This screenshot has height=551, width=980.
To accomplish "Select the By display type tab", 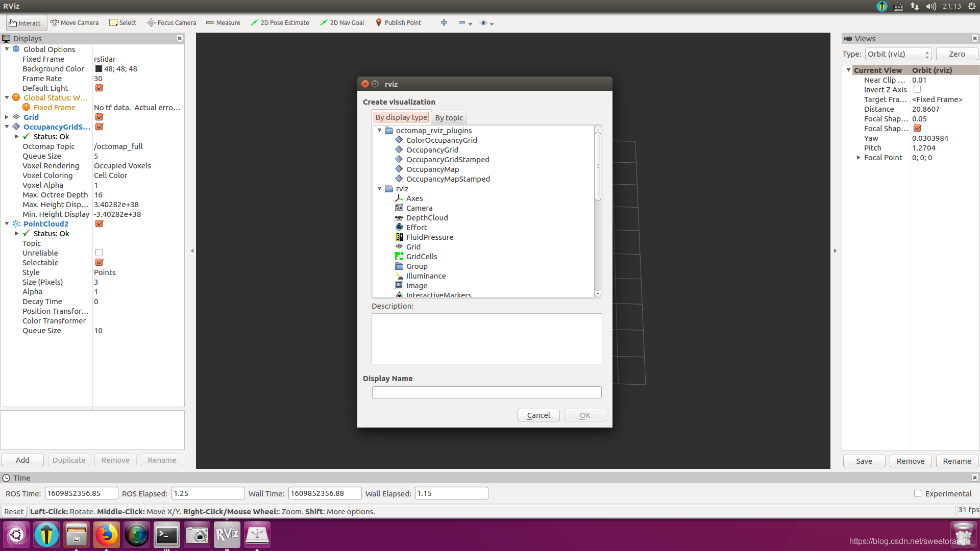I will point(401,117).
